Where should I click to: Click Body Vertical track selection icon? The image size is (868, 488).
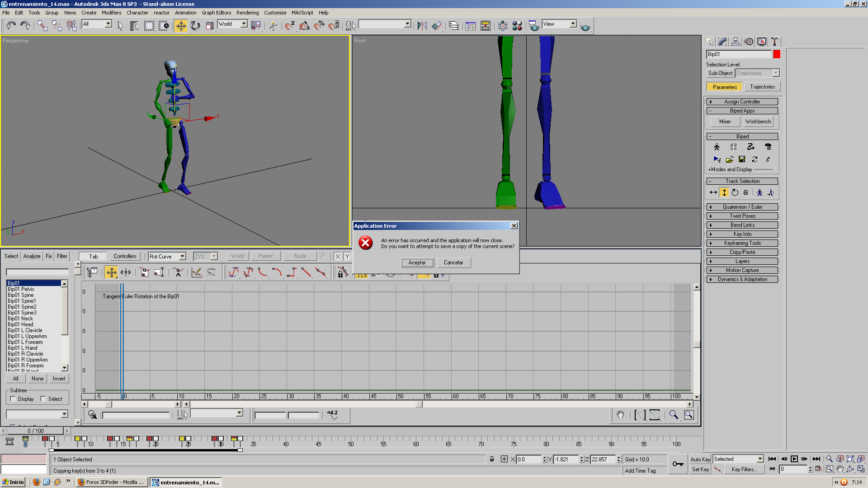tap(724, 192)
